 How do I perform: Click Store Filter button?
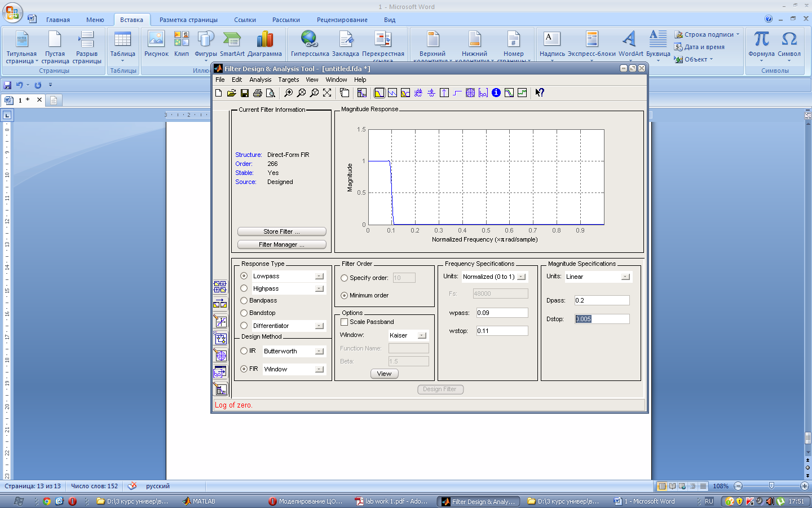click(282, 232)
